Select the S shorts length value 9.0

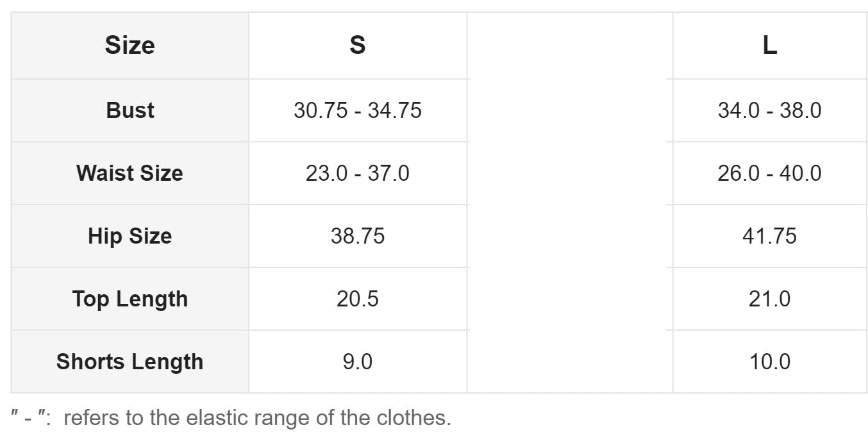[358, 362]
